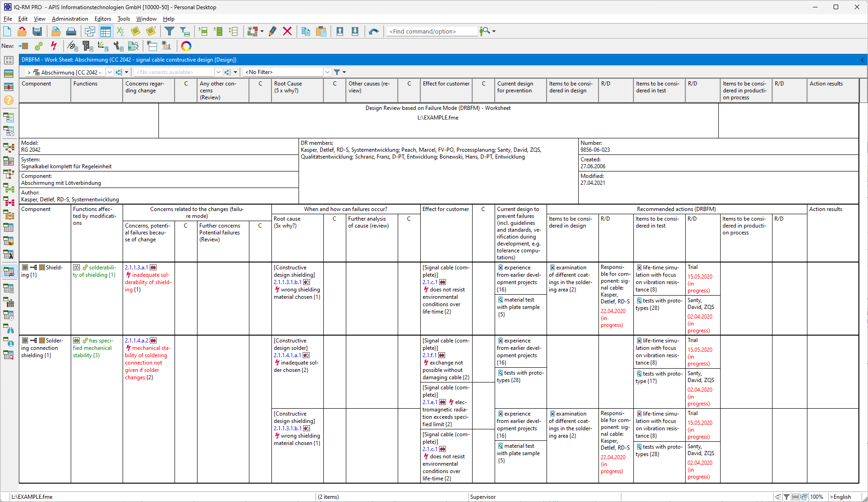Undo with the curved arrow icon

(x=374, y=31)
